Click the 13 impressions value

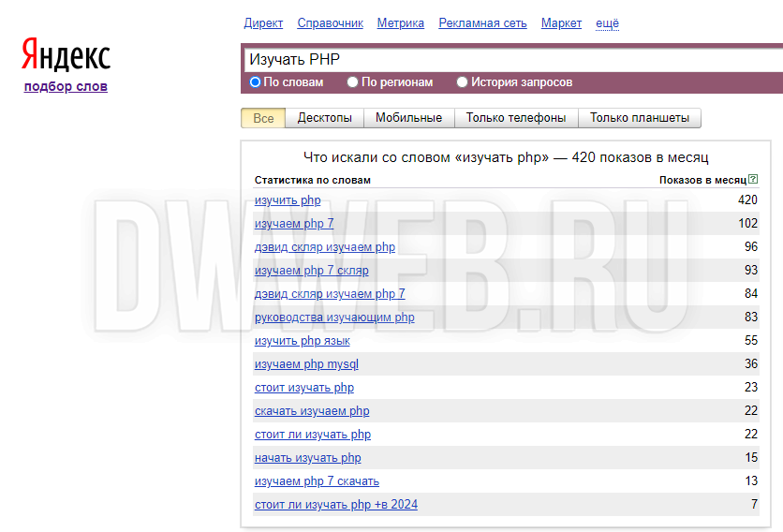751,481
